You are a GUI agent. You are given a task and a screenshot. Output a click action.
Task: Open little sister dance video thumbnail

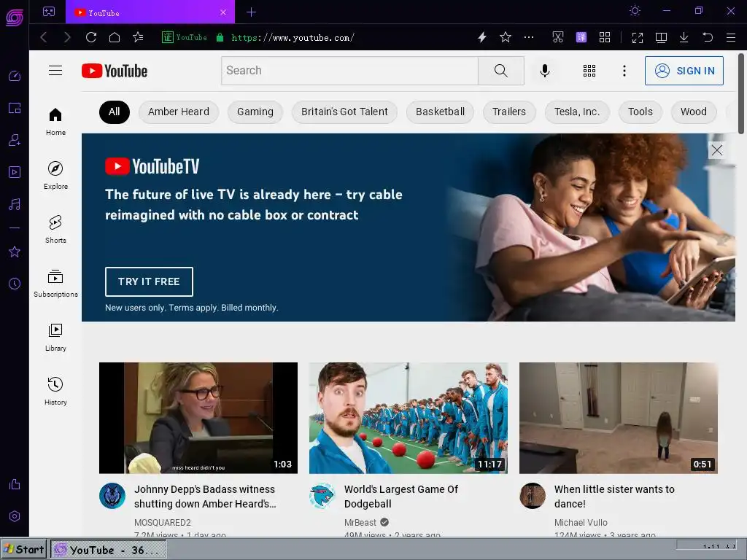pos(619,418)
